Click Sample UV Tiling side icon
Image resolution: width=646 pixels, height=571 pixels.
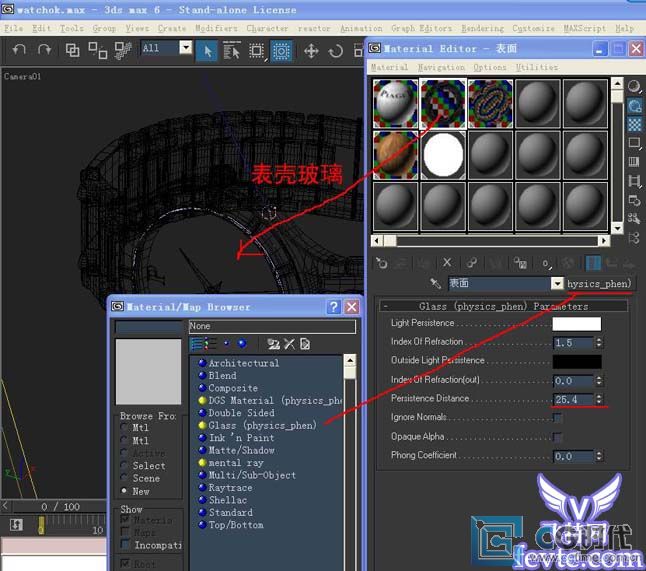[x=634, y=143]
